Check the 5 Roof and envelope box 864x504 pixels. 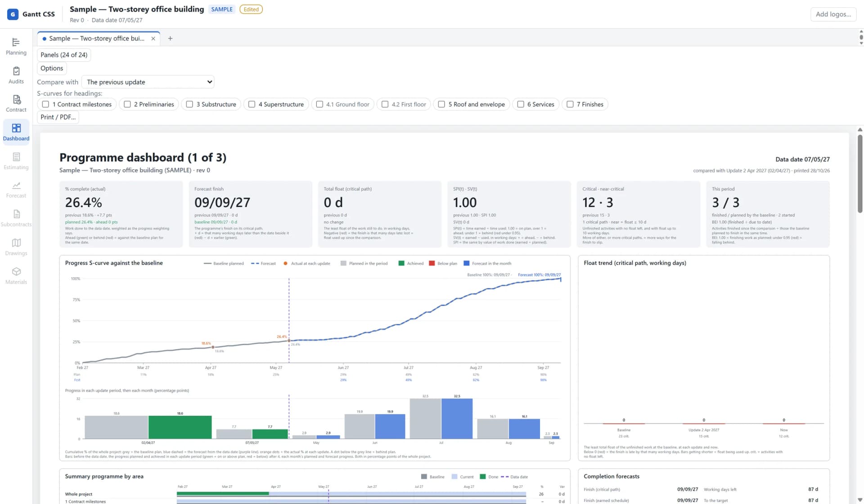[441, 104]
